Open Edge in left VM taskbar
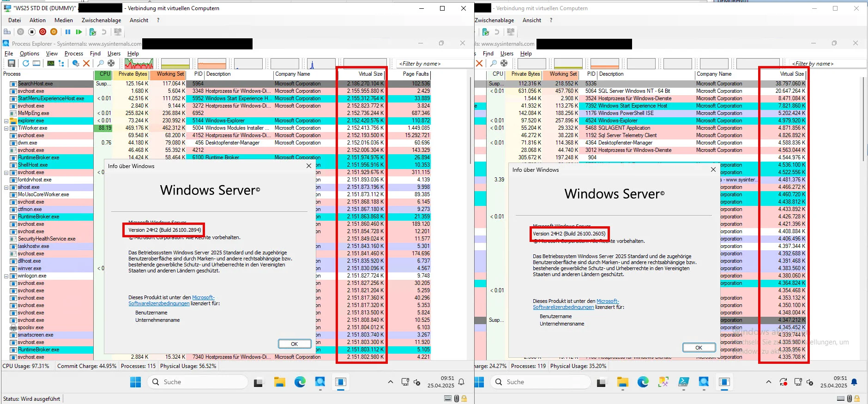 300,382
